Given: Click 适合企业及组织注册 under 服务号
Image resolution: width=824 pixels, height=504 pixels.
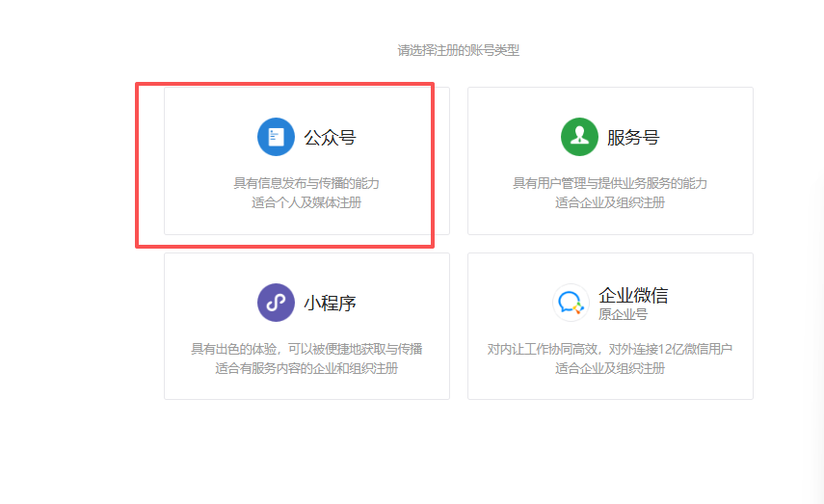Looking at the screenshot, I should pyautogui.click(x=610, y=202).
